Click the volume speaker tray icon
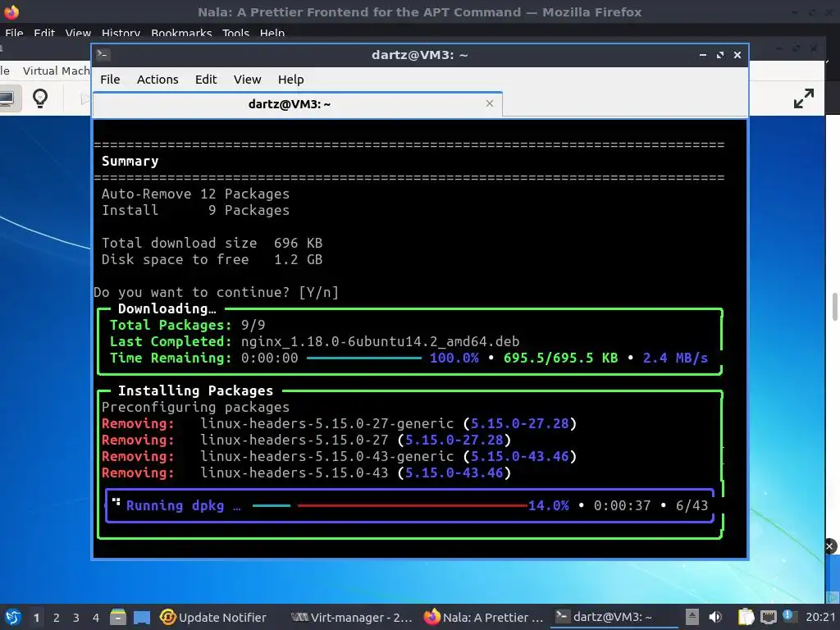Screen dimensions: 840x630 click(x=715, y=617)
